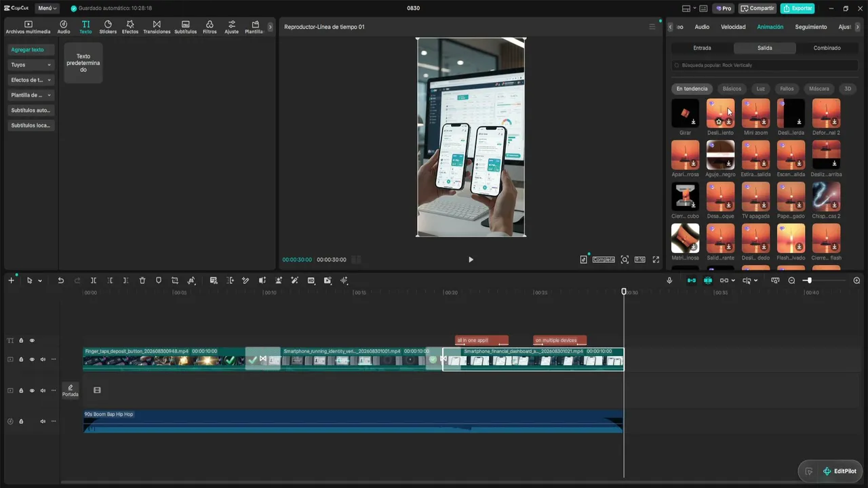The height and width of the screenshot is (488, 868).
Task: Open the Stickers panel
Action: point(108,27)
